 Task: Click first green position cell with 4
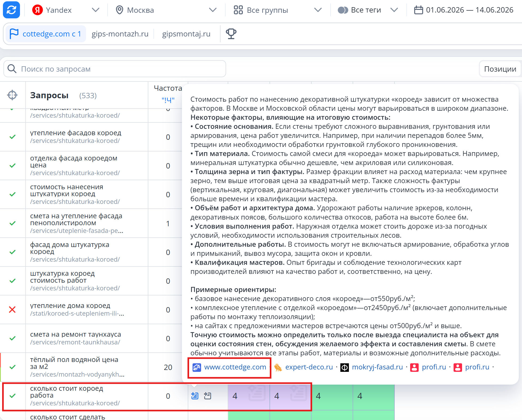coord(332,396)
